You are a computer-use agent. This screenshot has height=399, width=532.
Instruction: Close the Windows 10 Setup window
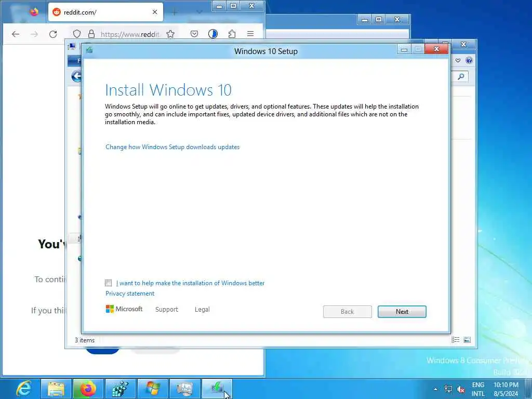pyautogui.click(x=436, y=49)
